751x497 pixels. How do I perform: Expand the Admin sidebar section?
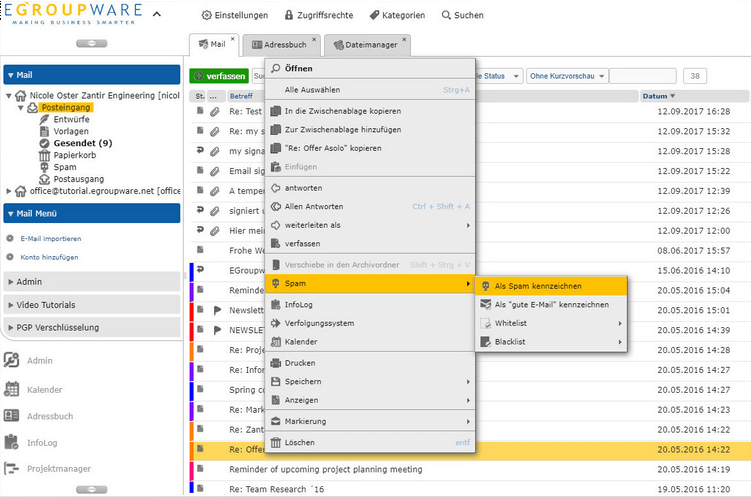point(92,282)
